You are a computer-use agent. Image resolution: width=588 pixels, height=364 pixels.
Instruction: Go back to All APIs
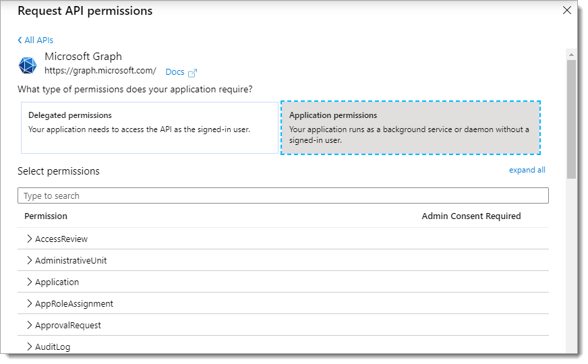coord(38,40)
